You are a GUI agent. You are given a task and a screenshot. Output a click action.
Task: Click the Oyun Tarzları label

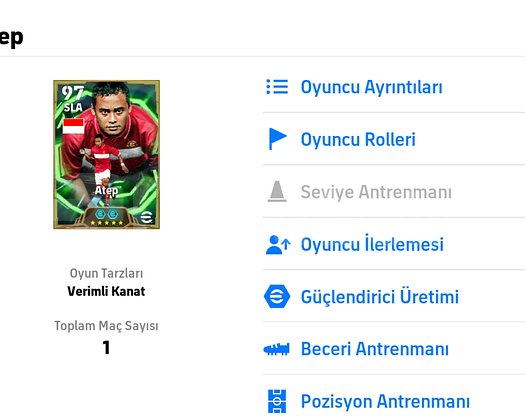click(x=106, y=273)
